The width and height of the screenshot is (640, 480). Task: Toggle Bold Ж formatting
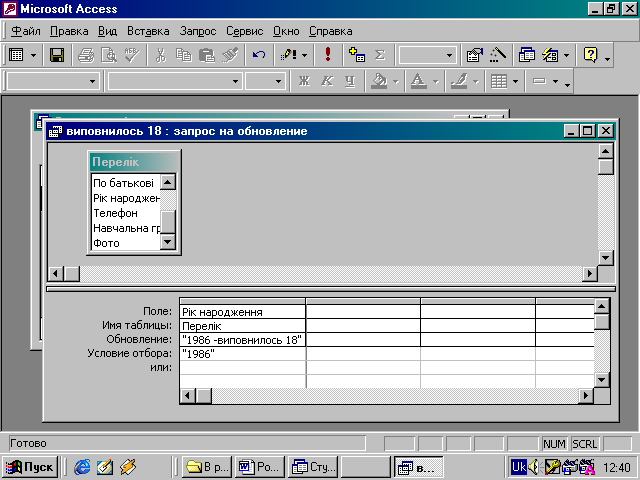[304, 81]
